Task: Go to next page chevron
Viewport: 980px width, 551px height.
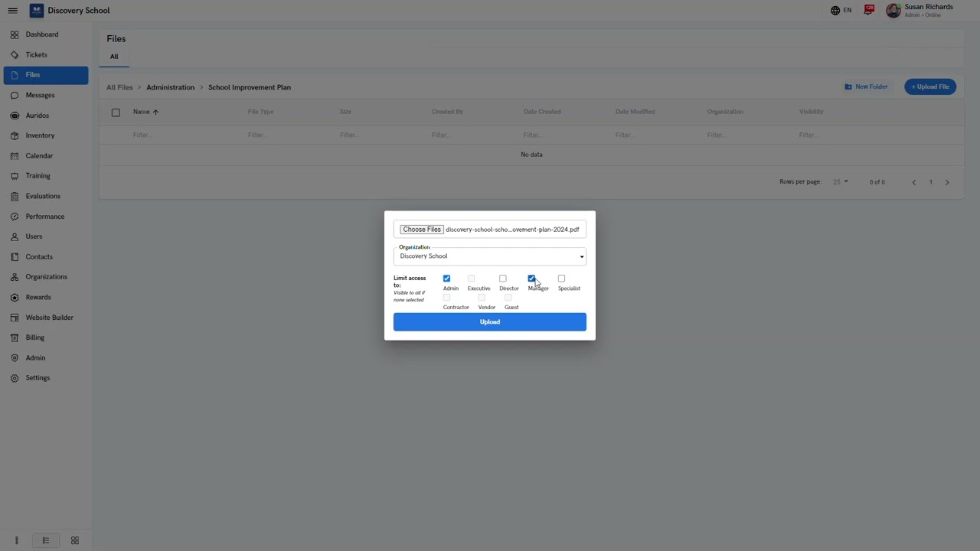Action: (x=947, y=182)
